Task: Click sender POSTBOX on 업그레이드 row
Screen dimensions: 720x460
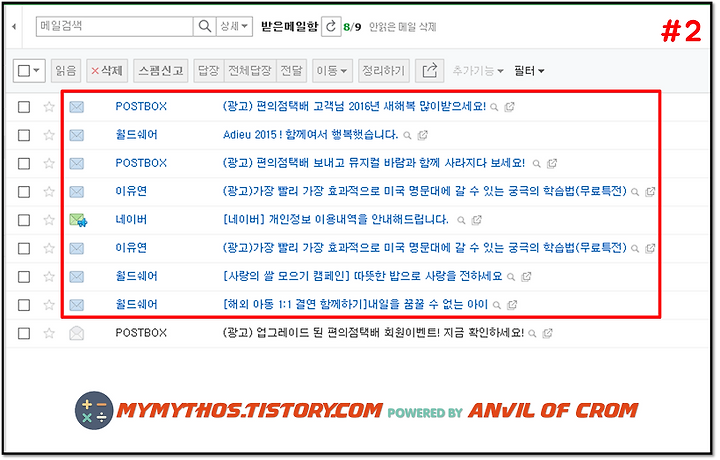Action: tap(141, 333)
